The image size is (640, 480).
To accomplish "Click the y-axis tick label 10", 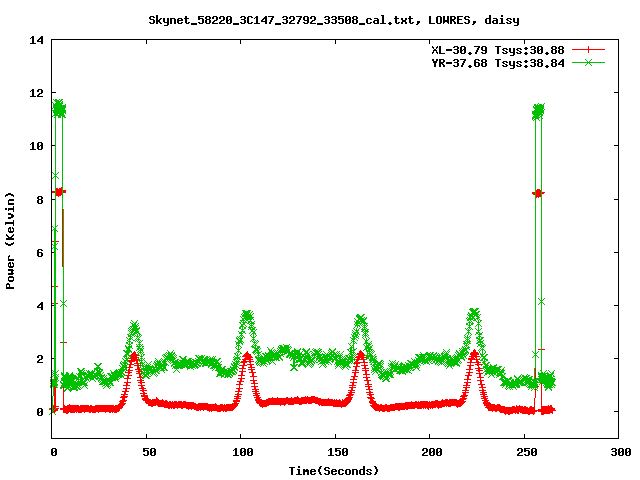I will (x=36, y=146).
